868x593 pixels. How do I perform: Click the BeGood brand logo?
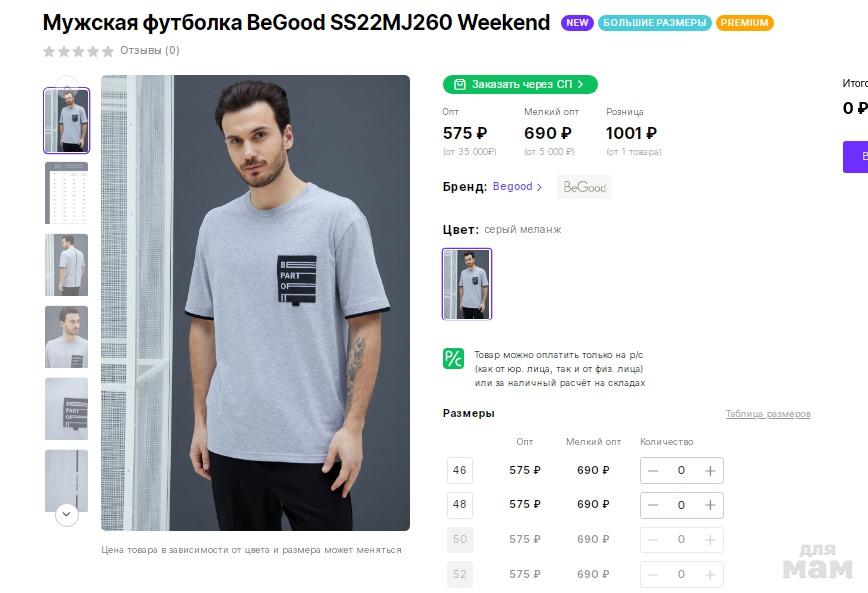(584, 187)
